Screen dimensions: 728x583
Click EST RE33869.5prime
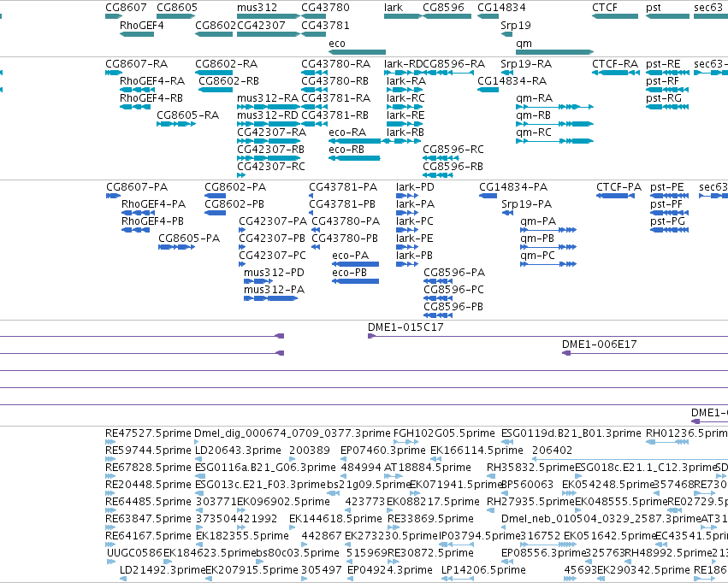point(394,527)
